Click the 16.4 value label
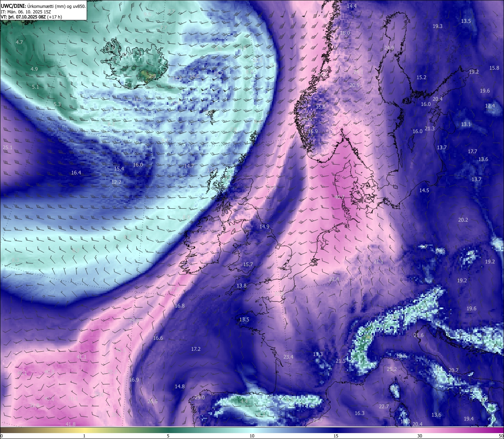504x439 pixels. pyautogui.click(x=76, y=172)
